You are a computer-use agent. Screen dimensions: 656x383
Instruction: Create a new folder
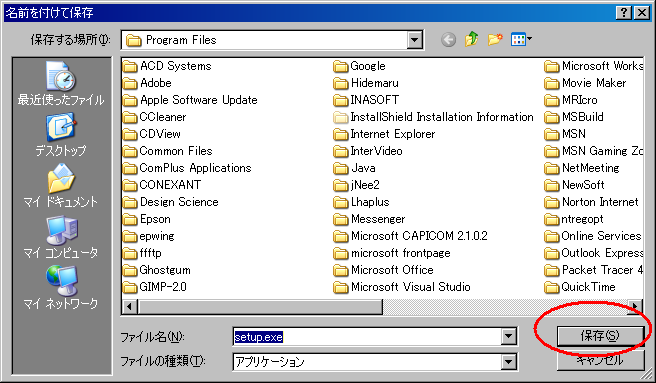pyautogui.click(x=495, y=39)
